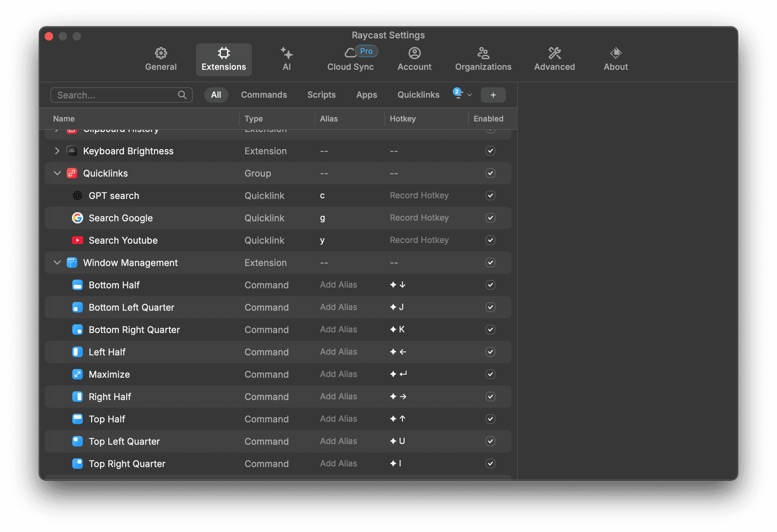Click the Right Half icon
Viewport: 777px width, 532px height.
(78, 397)
